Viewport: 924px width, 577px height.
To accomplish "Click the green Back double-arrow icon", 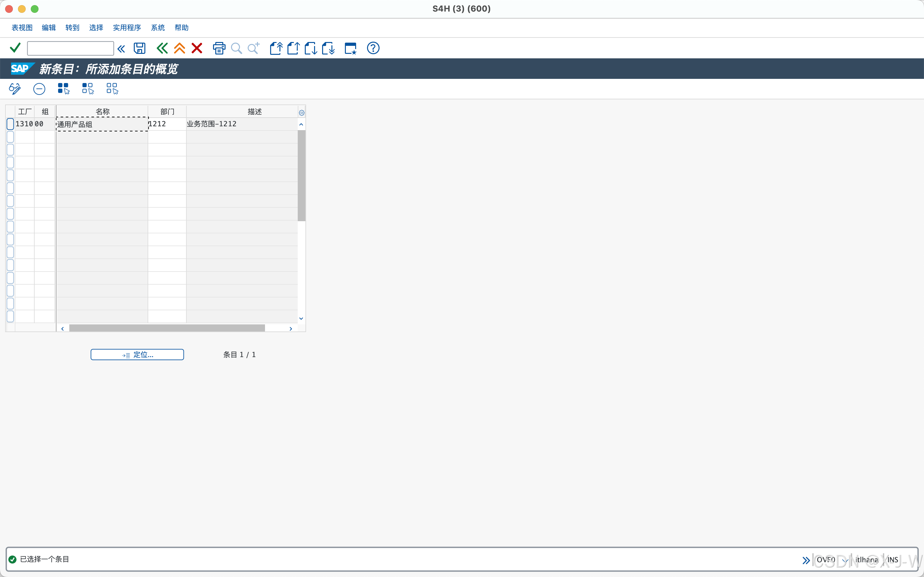I will pos(162,48).
